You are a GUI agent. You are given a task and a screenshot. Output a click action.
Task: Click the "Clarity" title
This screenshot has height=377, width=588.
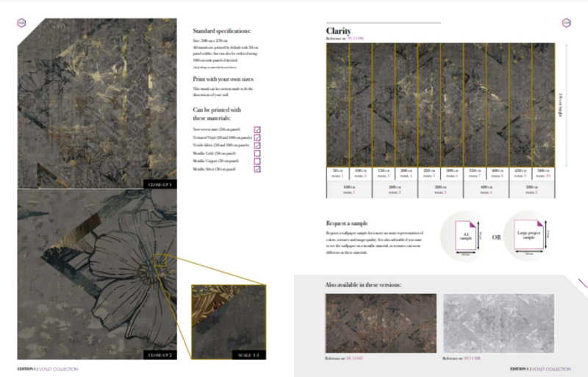click(339, 31)
